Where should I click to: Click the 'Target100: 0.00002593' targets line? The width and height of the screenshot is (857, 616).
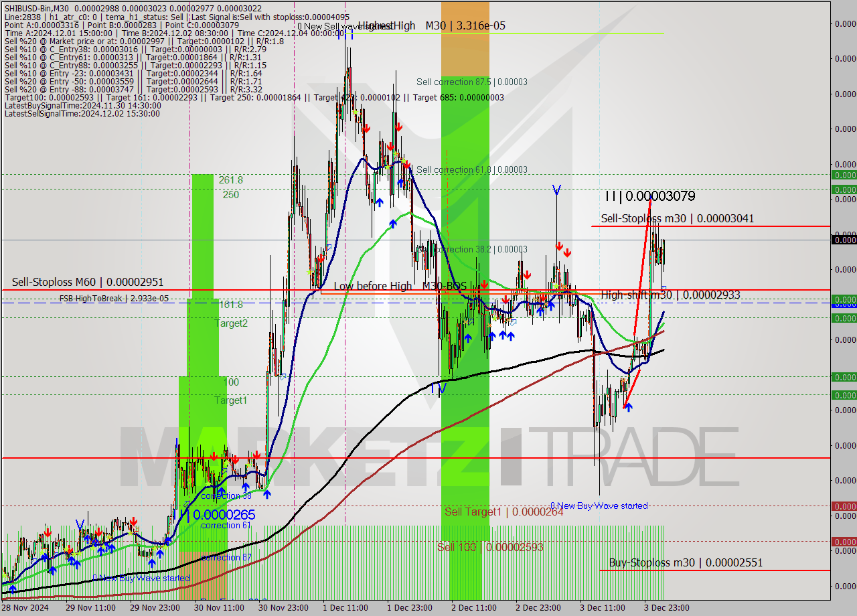click(254, 97)
